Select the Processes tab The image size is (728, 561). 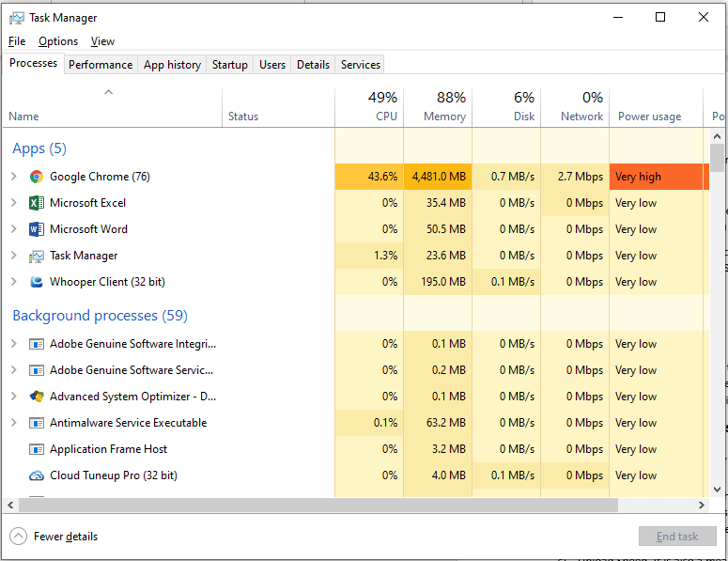(x=33, y=63)
